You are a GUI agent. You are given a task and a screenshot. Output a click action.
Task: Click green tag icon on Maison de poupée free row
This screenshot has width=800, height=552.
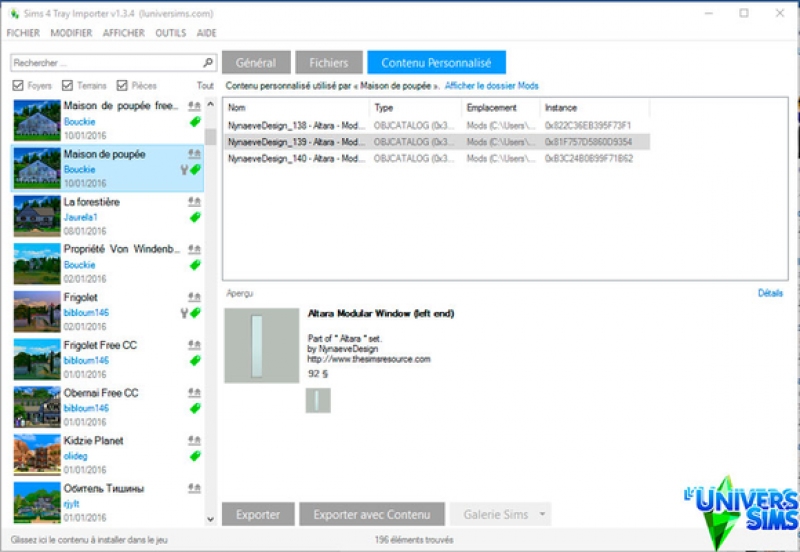pyautogui.click(x=195, y=121)
